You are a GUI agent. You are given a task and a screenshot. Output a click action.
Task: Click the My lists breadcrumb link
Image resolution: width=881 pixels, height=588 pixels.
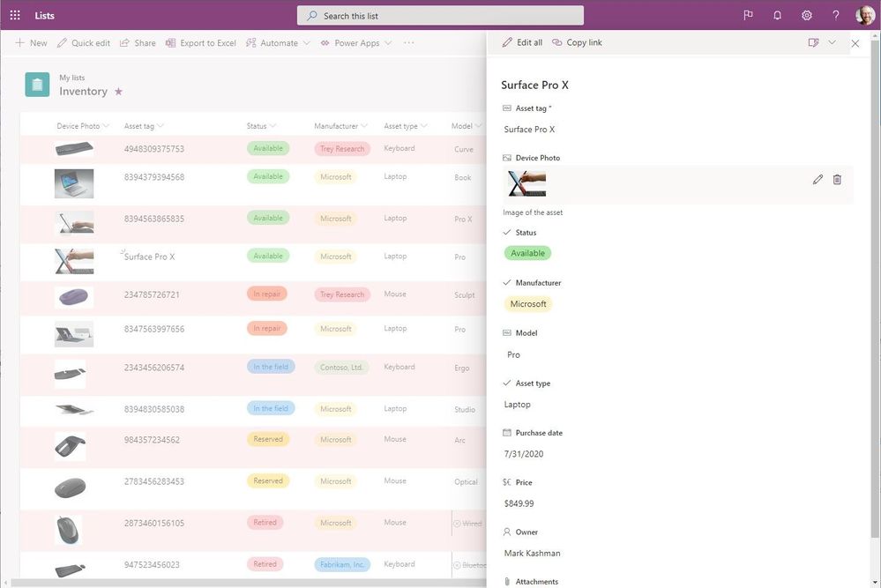click(x=72, y=78)
